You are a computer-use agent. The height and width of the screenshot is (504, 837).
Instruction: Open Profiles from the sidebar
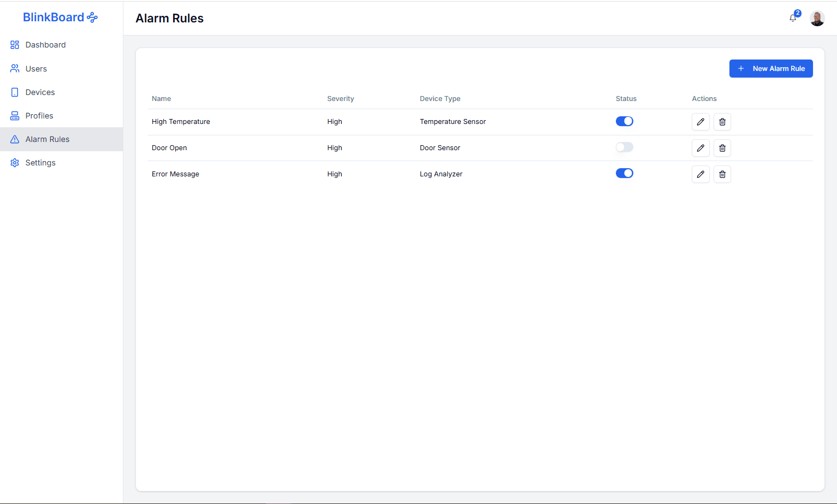(x=61, y=116)
